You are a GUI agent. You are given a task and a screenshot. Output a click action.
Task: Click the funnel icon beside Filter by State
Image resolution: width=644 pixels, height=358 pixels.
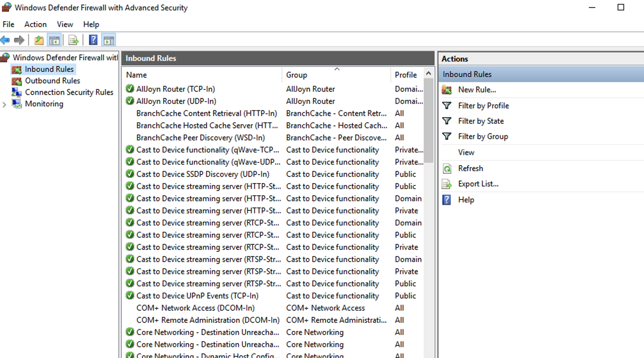447,121
